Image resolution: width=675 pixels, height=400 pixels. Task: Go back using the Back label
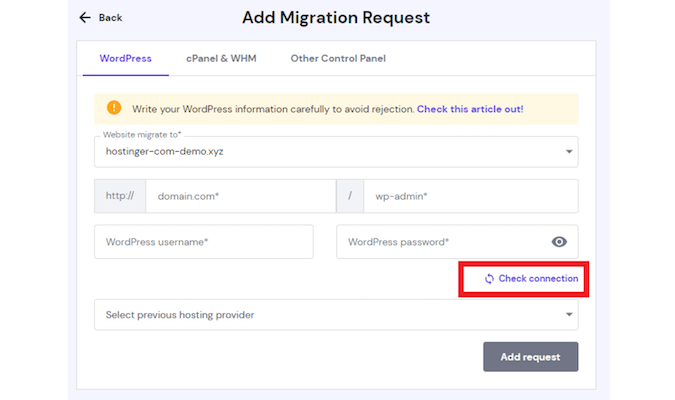pyautogui.click(x=110, y=18)
